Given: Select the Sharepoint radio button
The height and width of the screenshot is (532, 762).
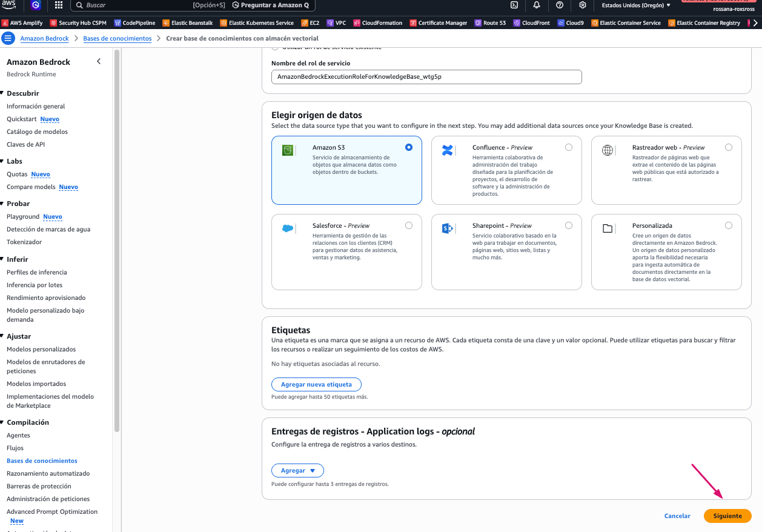Looking at the screenshot, I should tap(568, 225).
